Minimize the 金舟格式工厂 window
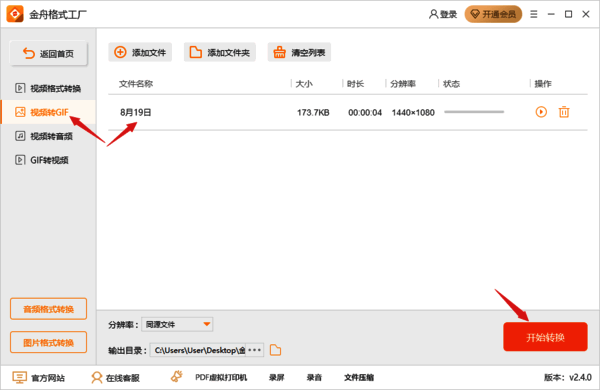Viewport: 600px width, 390px height. (551, 15)
